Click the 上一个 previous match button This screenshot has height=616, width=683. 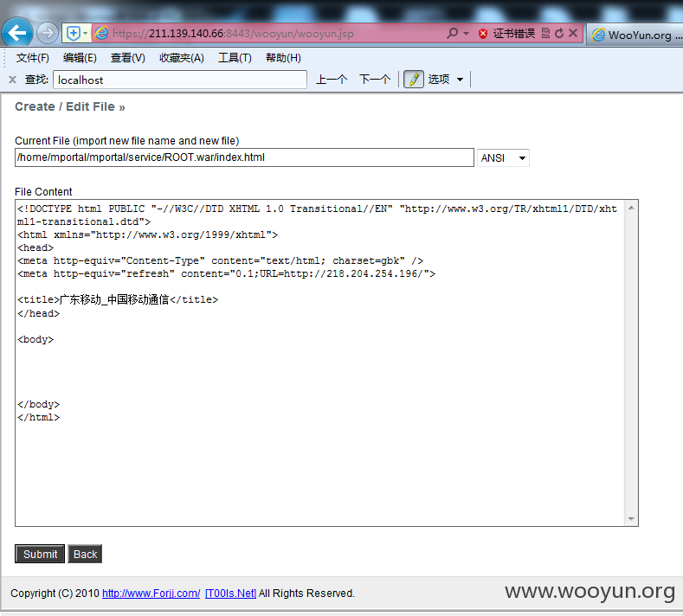(x=332, y=80)
